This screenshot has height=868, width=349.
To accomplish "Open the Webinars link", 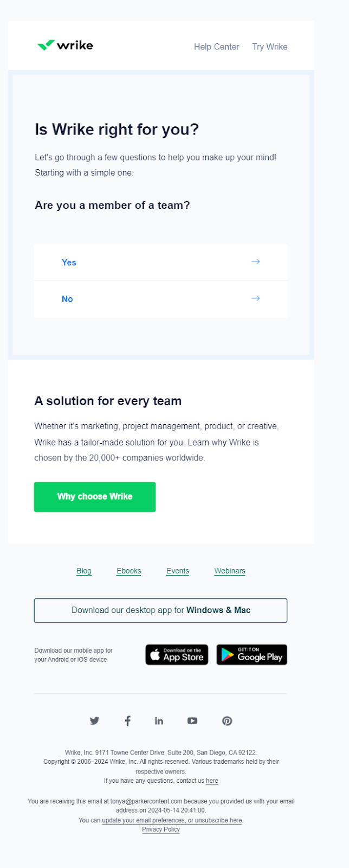I will click(229, 571).
